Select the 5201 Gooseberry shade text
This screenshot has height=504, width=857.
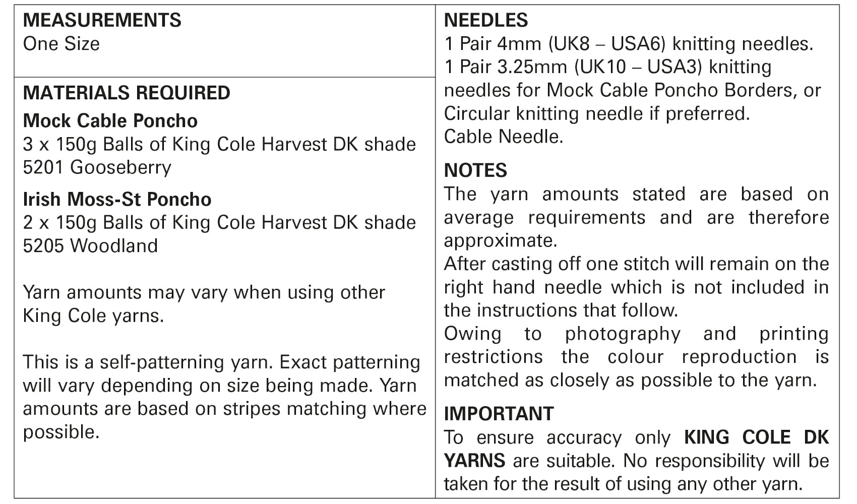[97, 167]
